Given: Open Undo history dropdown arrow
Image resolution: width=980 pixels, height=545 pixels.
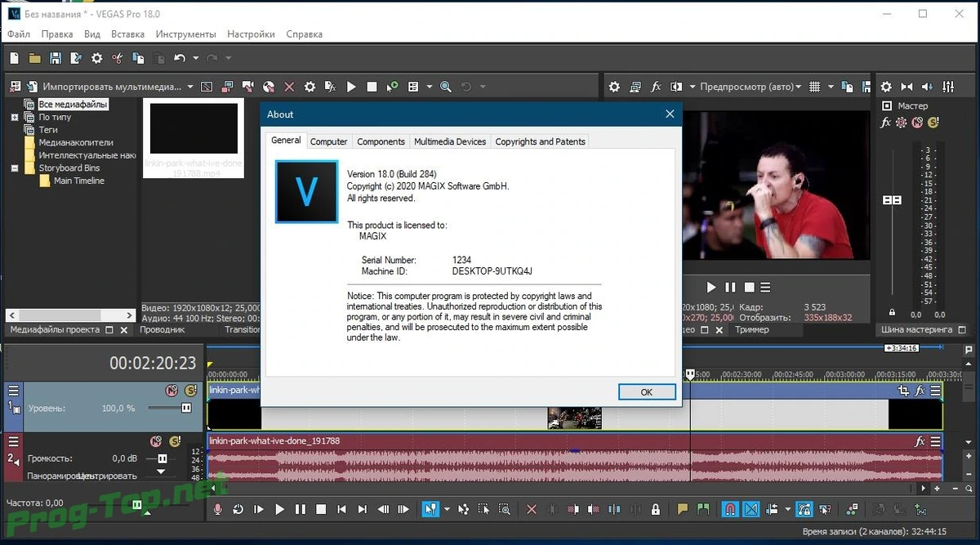Looking at the screenshot, I should pos(196,58).
